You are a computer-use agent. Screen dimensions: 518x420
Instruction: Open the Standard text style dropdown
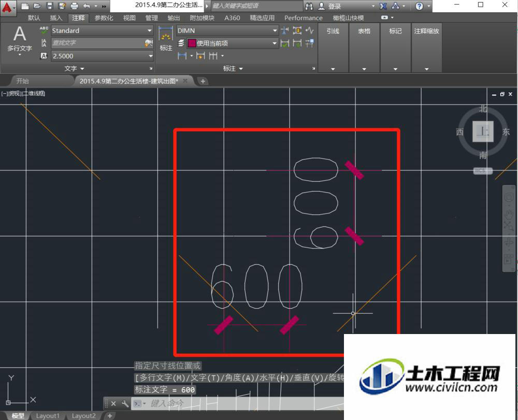102,31
